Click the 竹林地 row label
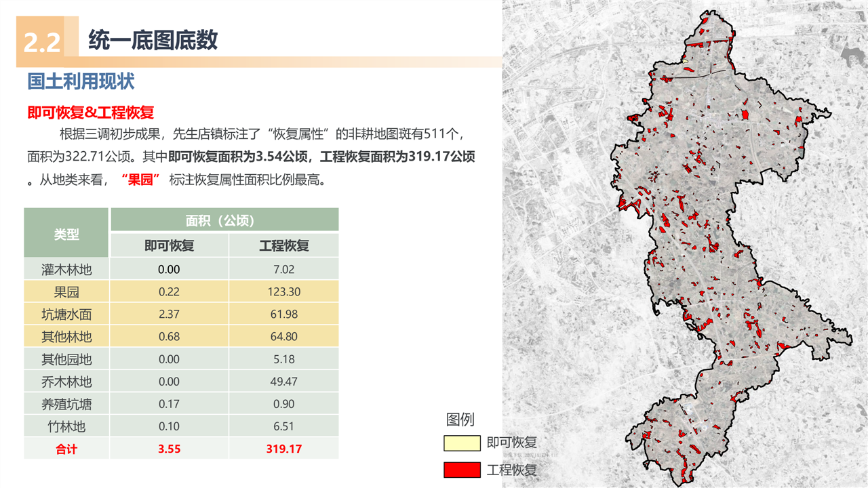This screenshot has height=488, width=868. point(66,427)
